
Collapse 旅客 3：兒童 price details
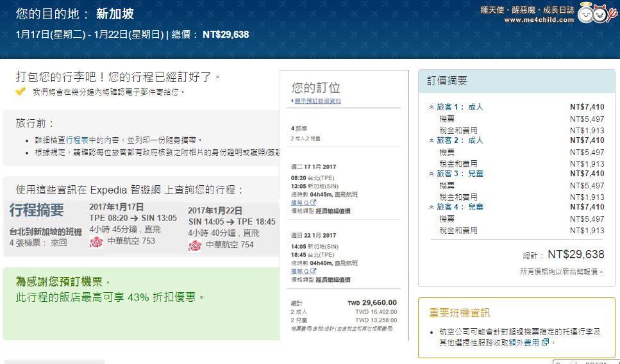(456, 174)
